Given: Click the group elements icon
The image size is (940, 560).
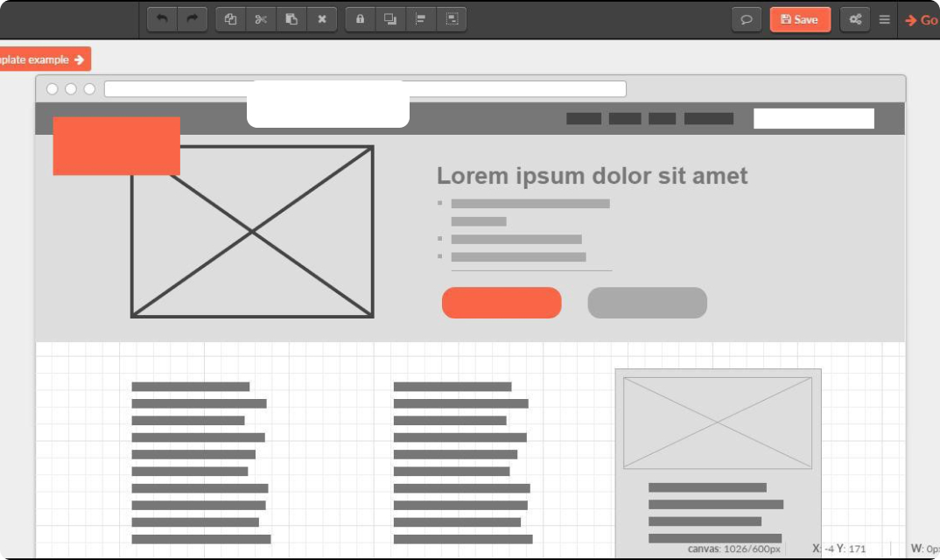Looking at the screenshot, I should pos(451,19).
